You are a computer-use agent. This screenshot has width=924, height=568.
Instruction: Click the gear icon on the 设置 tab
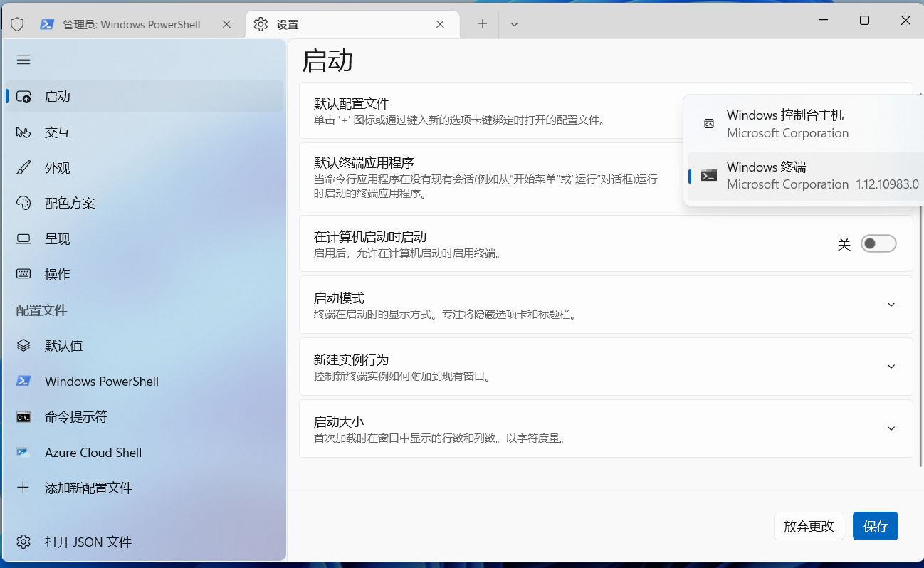261,24
